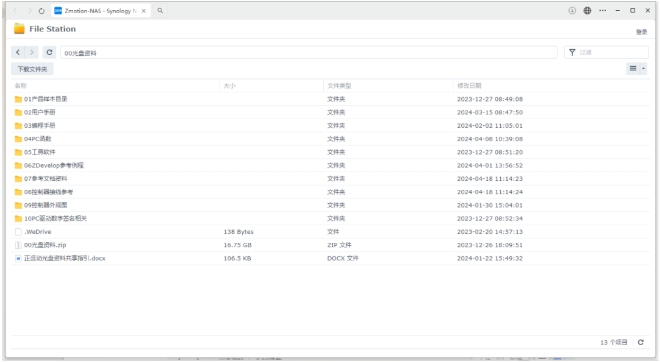
Task: Select the .docx document name
Action: (x=65, y=258)
